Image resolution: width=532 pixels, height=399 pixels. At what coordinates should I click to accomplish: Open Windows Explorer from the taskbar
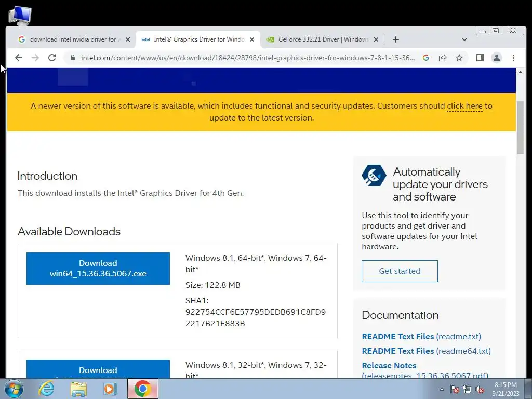point(78,389)
